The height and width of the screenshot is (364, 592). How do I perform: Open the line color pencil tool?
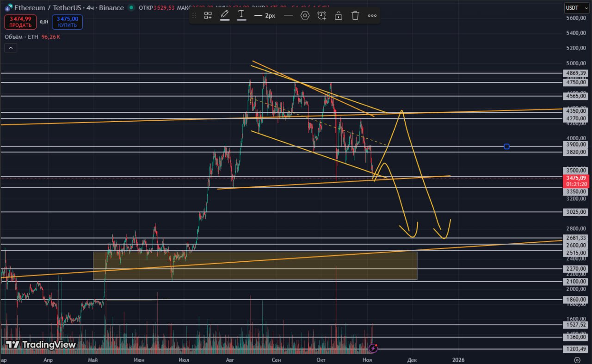tap(225, 15)
